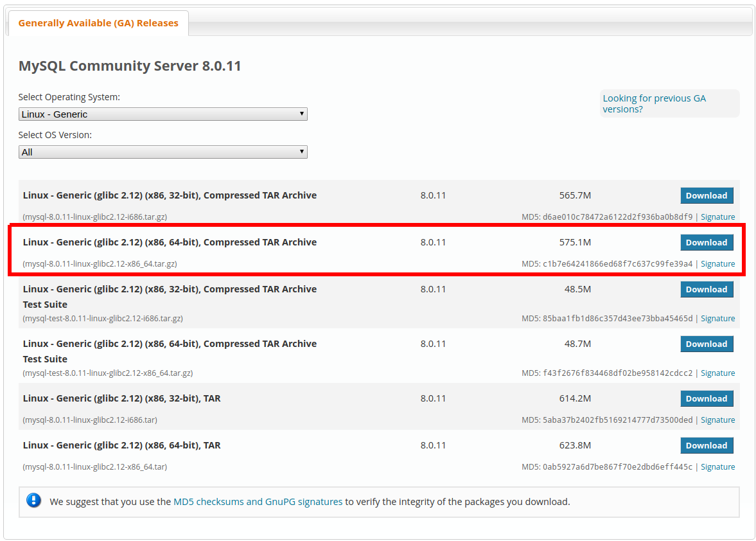Open MD5 checksums and GnuPG signatures link
The width and height of the screenshot is (756, 541).
pyautogui.click(x=258, y=502)
